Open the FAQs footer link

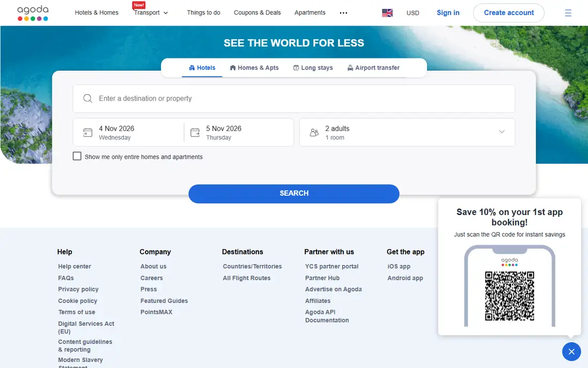[66, 278]
